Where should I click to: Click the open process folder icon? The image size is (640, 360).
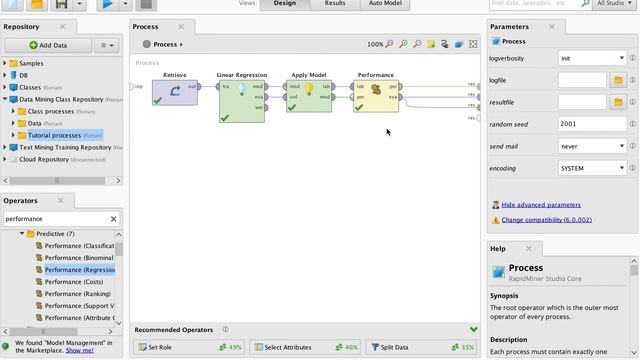click(37, 4)
